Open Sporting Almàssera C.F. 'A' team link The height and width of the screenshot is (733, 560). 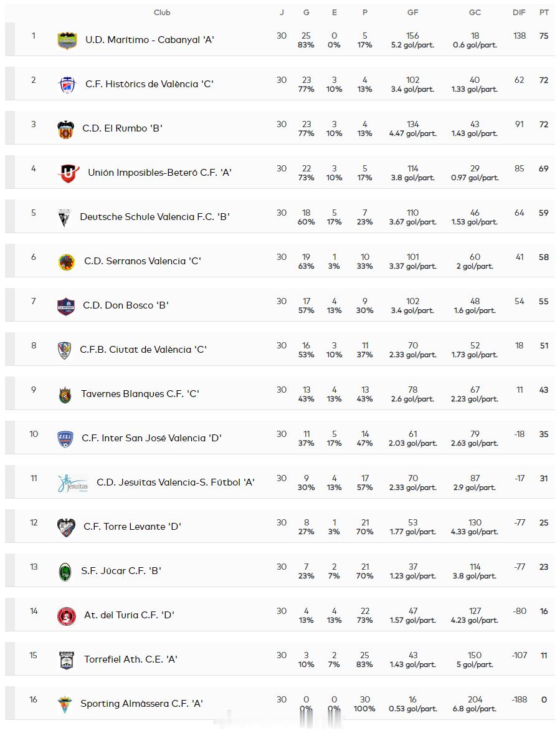coord(141,704)
